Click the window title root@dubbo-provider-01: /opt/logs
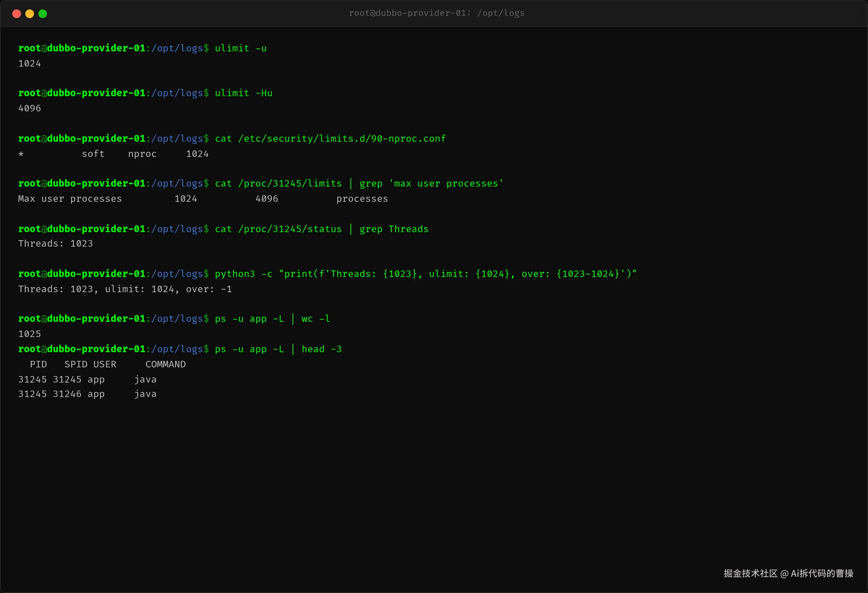Image resolution: width=868 pixels, height=593 pixels. click(x=437, y=13)
